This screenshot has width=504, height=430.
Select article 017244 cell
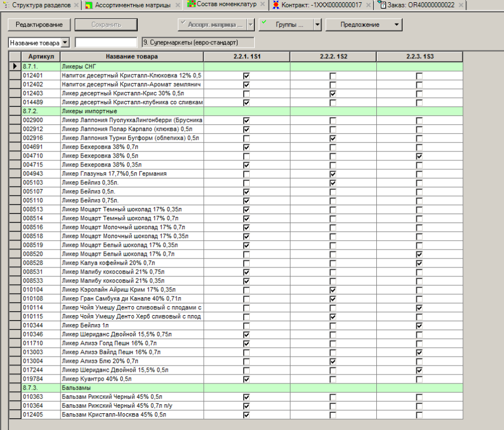(x=41, y=370)
